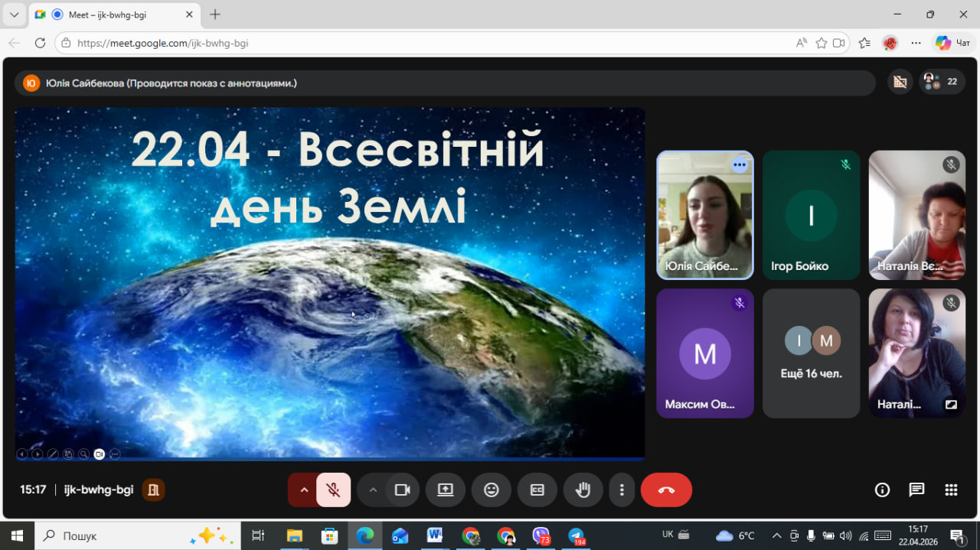Open the 'Ещё 16 чел.' participants tile
The width and height of the screenshot is (980, 550).
(812, 353)
